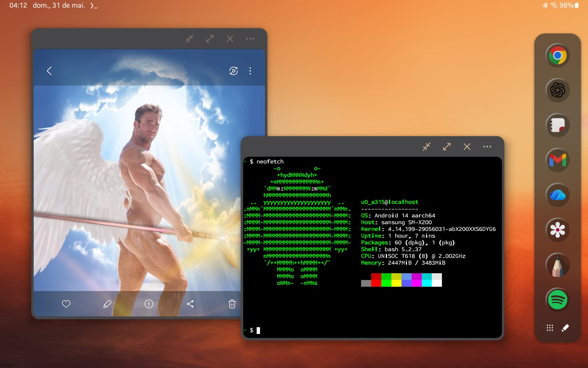The height and width of the screenshot is (368, 588).
Task: Tap the terminal notification icon in status bar
Action: point(94,6)
